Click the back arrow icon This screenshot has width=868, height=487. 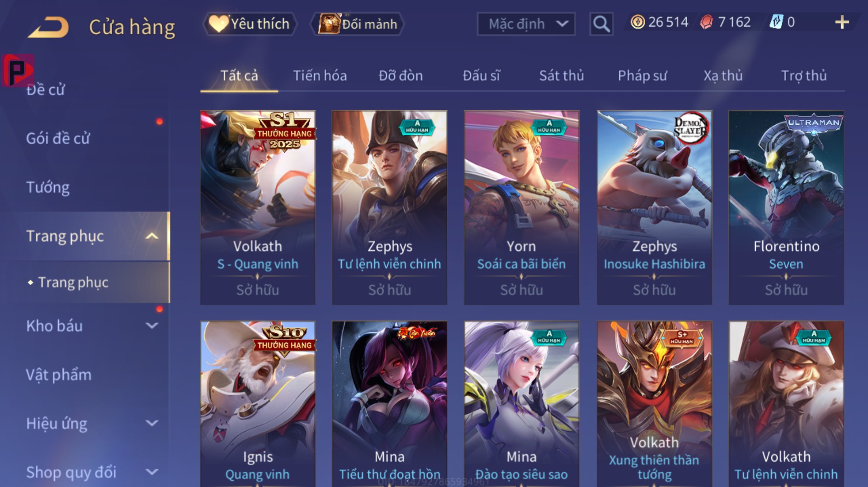pyautogui.click(x=48, y=27)
